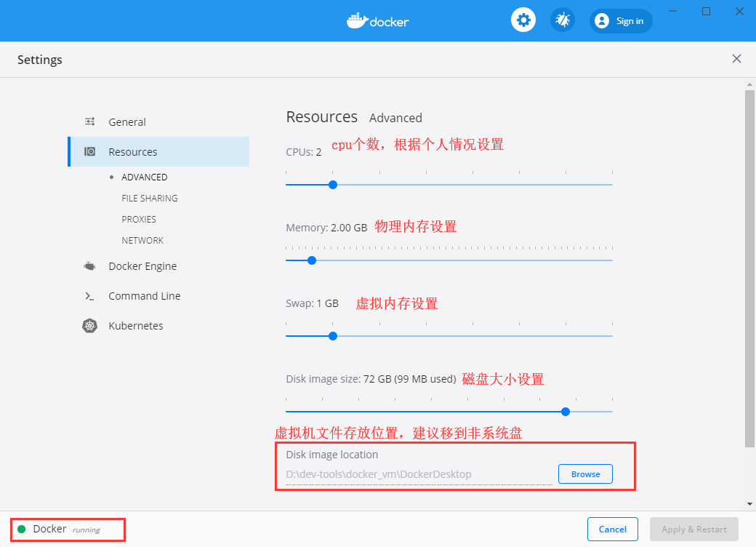Click the scrollbar up arrow
The image size is (756, 547).
[749, 84]
